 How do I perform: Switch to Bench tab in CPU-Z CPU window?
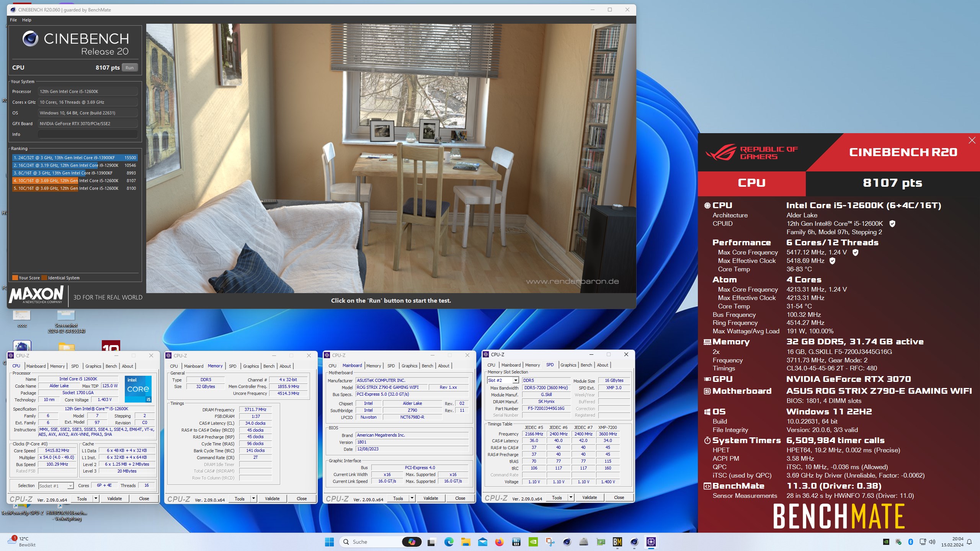coord(111,366)
